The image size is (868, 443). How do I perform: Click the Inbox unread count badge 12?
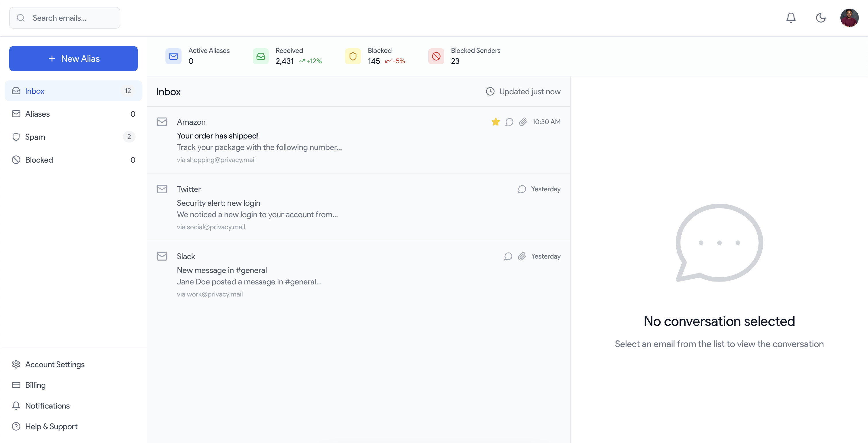coord(128,91)
